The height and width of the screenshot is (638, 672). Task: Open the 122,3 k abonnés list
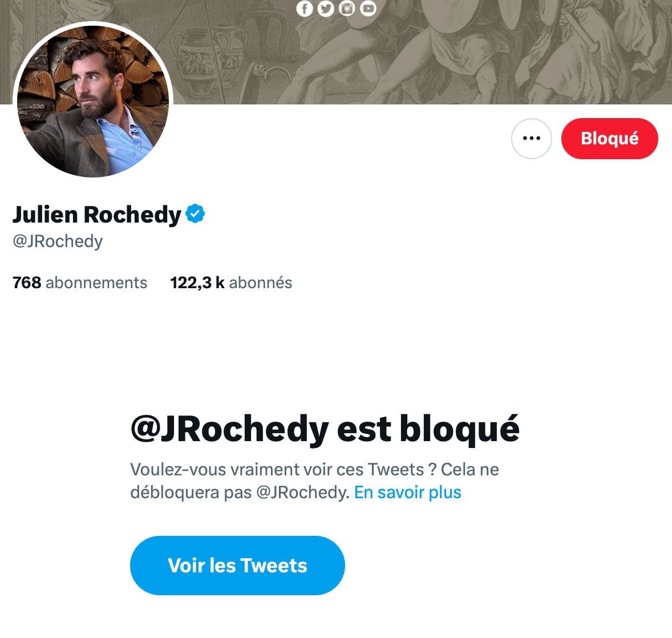(x=231, y=282)
